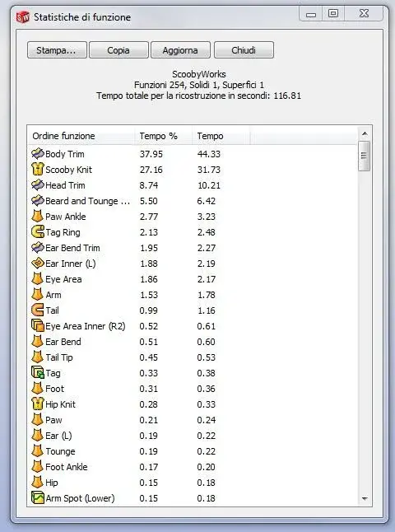Click the vertical scrollbar thumb

click(x=365, y=156)
